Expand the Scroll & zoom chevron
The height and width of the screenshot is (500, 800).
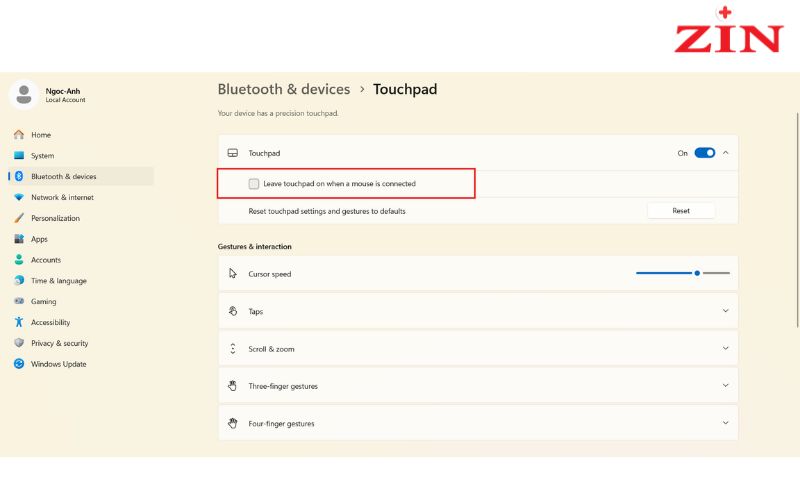(x=726, y=348)
